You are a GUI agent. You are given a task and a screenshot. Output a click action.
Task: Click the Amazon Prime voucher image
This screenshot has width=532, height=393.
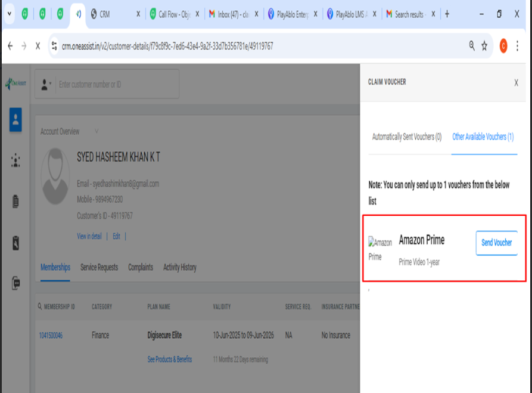click(x=380, y=249)
